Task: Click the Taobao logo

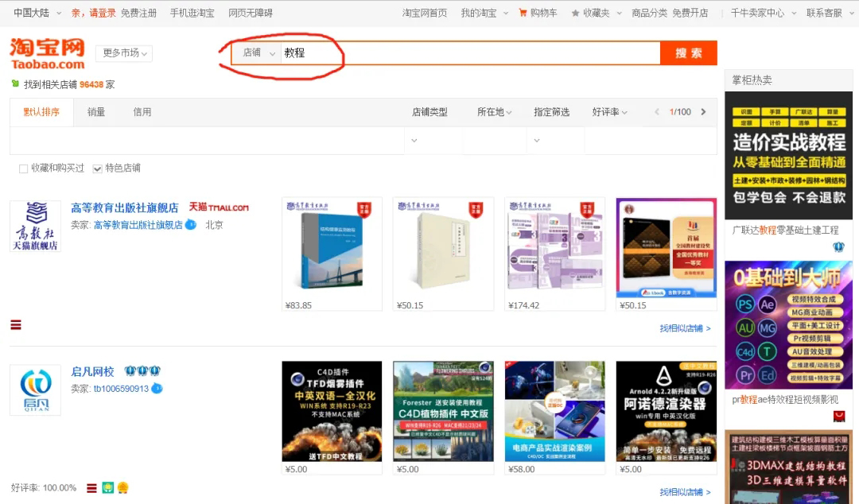Action: click(x=47, y=54)
